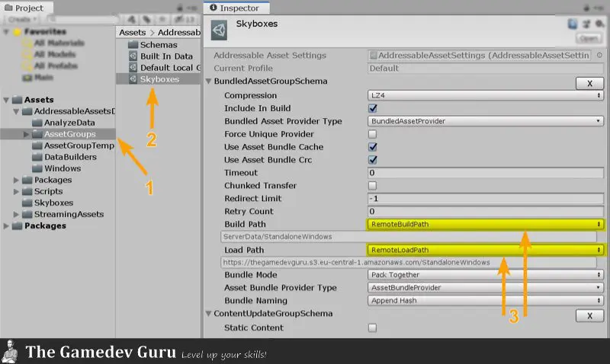Open the Schemas folder
This screenshot has height=364, width=610.
[158, 45]
